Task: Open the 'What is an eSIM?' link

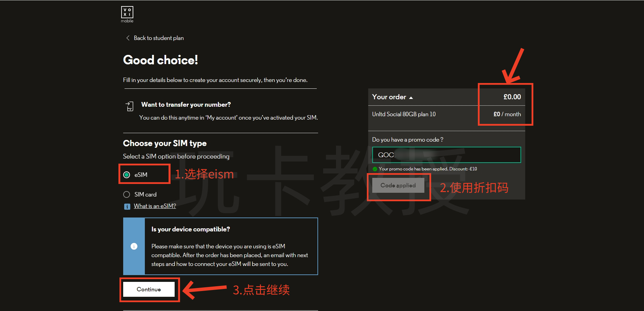Action: [155, 206]
